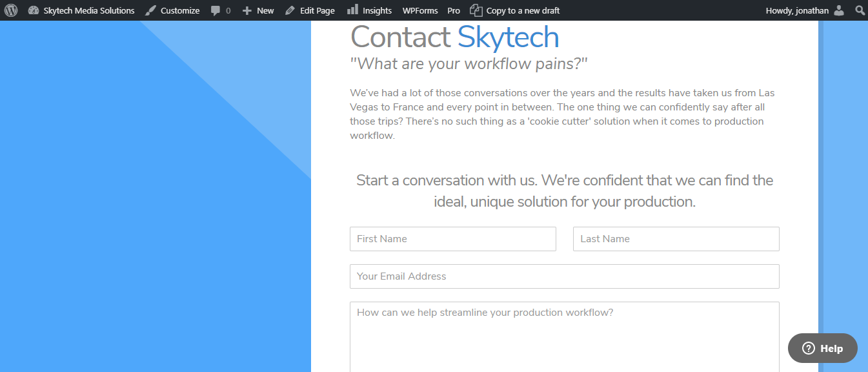
Task: Focus the Last Name field
Action: coord(676,239)
